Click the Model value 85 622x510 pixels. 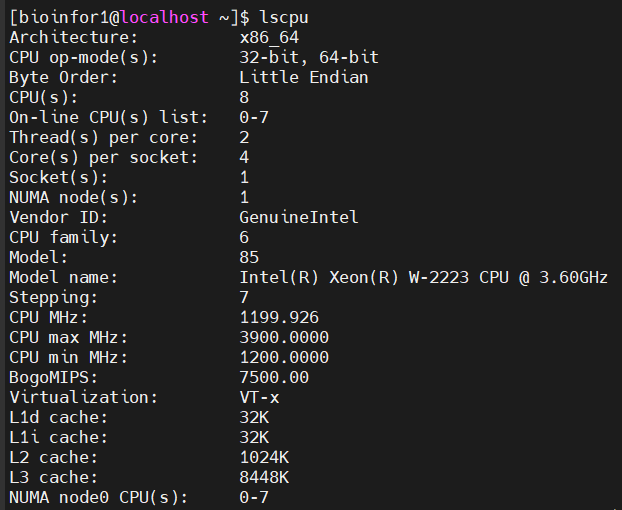click(249, 257)
